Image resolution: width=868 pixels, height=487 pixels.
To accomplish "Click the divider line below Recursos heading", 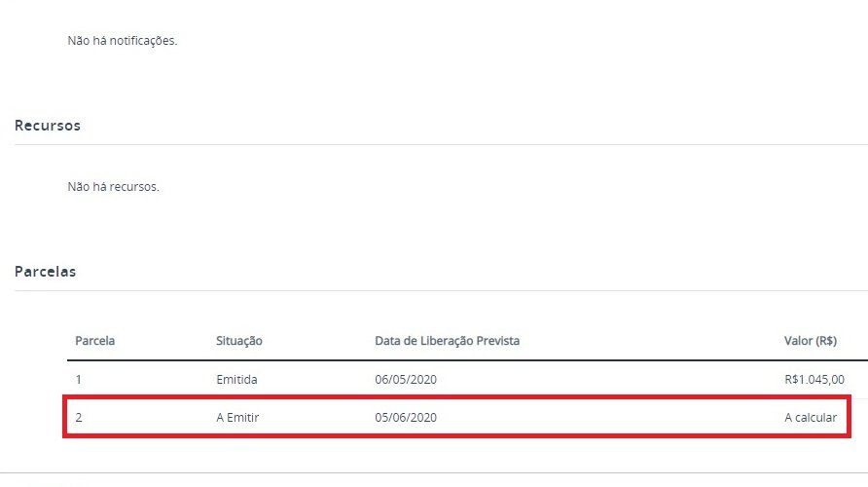I will pyautogui.click(x=438, y=145).
